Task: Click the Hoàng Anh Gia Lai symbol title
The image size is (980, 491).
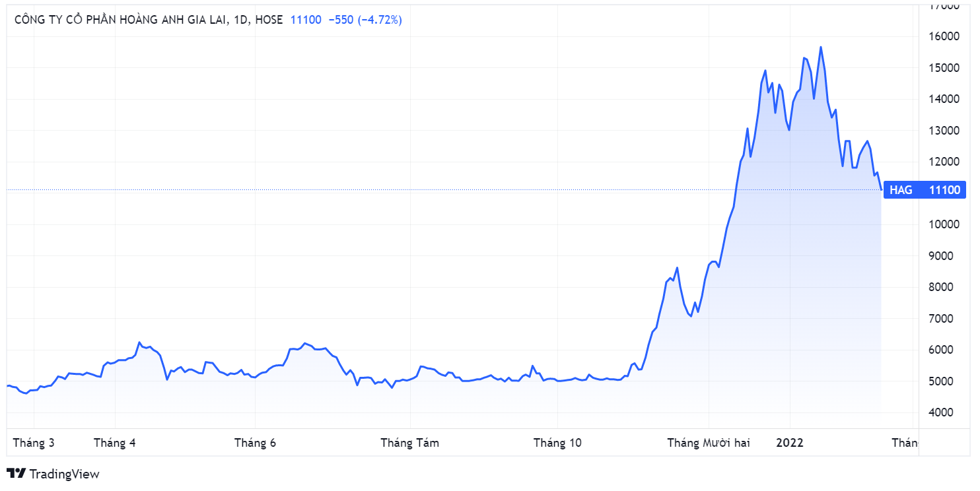Action: click(122, 20)
